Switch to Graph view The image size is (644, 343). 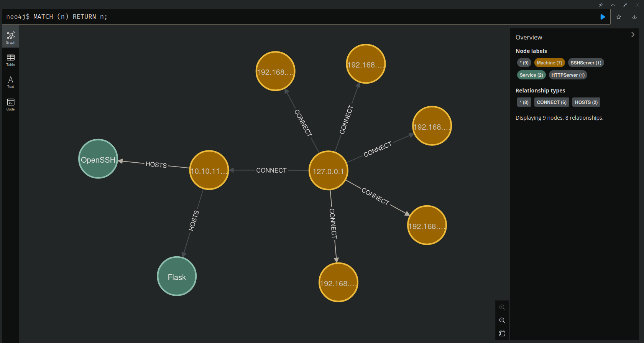(x=11, y=37)
